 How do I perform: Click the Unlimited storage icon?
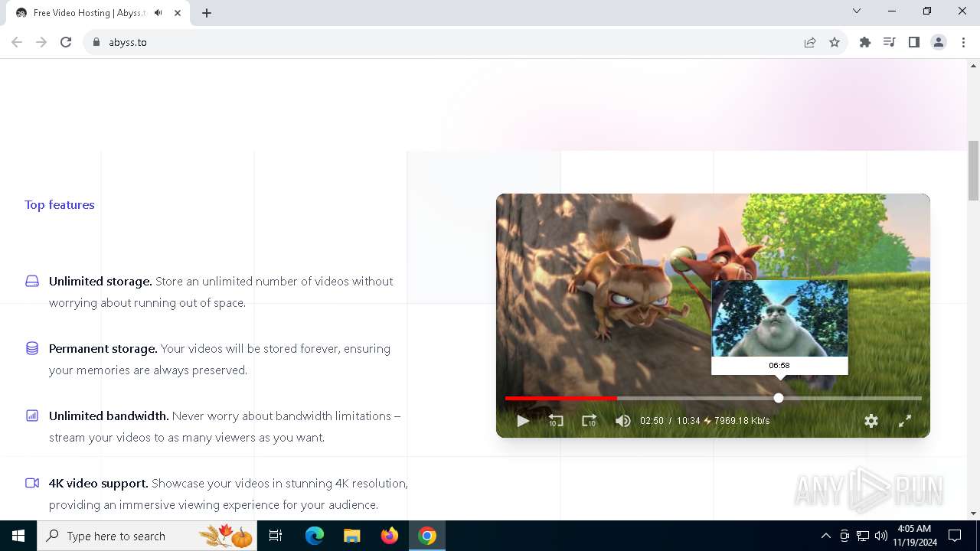click(32, 281)
